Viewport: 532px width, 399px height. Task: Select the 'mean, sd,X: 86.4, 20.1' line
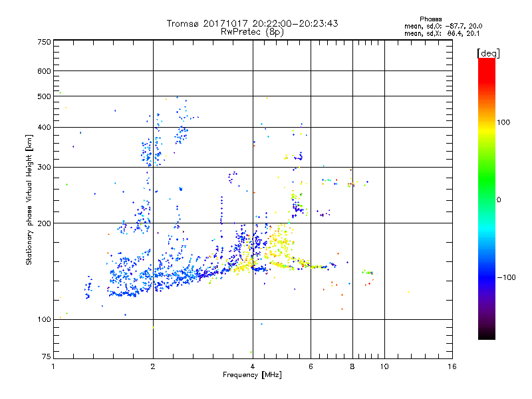[442, 33]
